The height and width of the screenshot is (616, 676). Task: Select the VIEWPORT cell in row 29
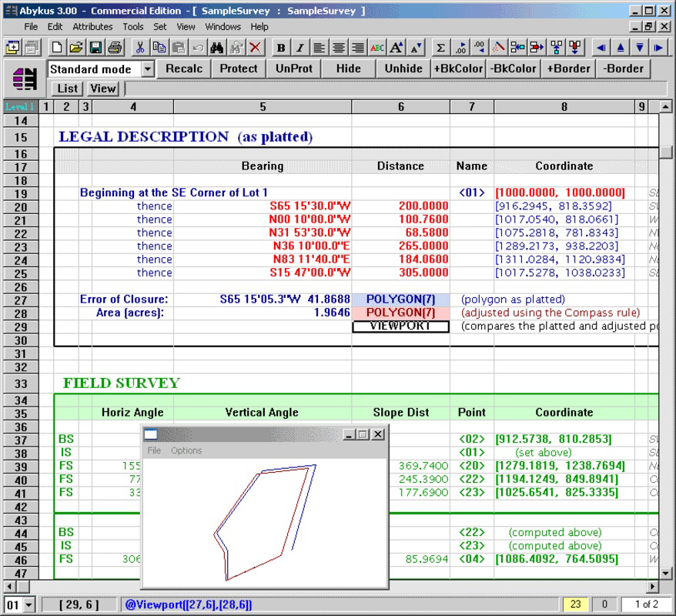tap(401, 326)
